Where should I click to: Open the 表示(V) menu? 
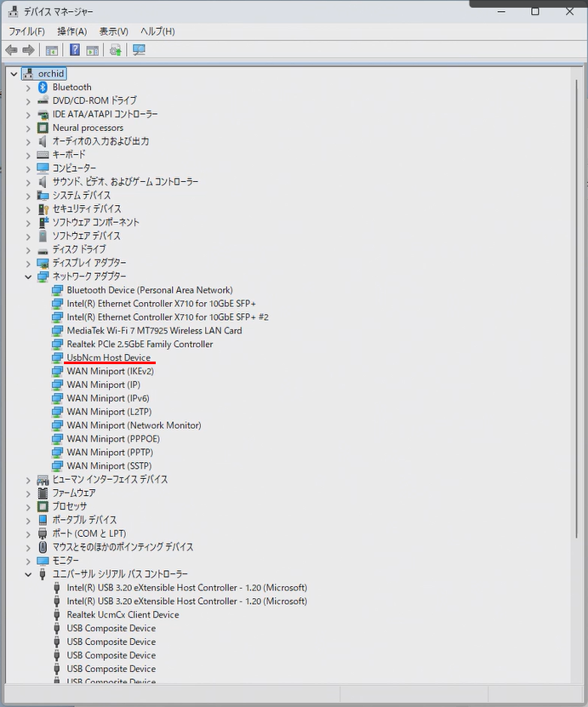pyautogui.click(x=113, y=31)
